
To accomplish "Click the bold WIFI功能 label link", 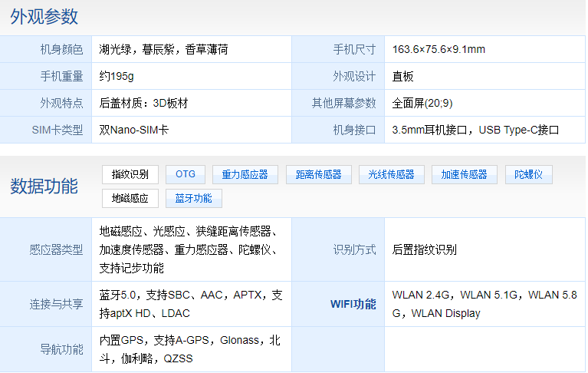I will tap(353, 304).
